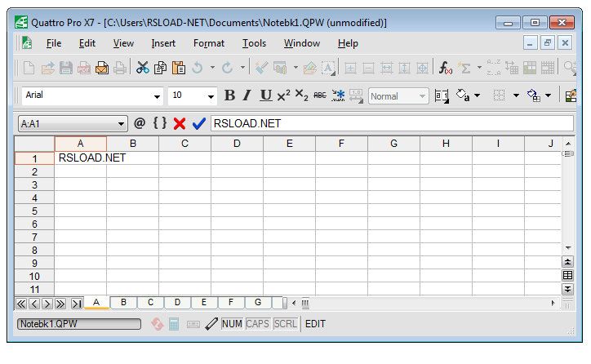Open the cell borders dropdown arrow
The height and width of the screenshot is (364, 591).
[x=517, y=95]
